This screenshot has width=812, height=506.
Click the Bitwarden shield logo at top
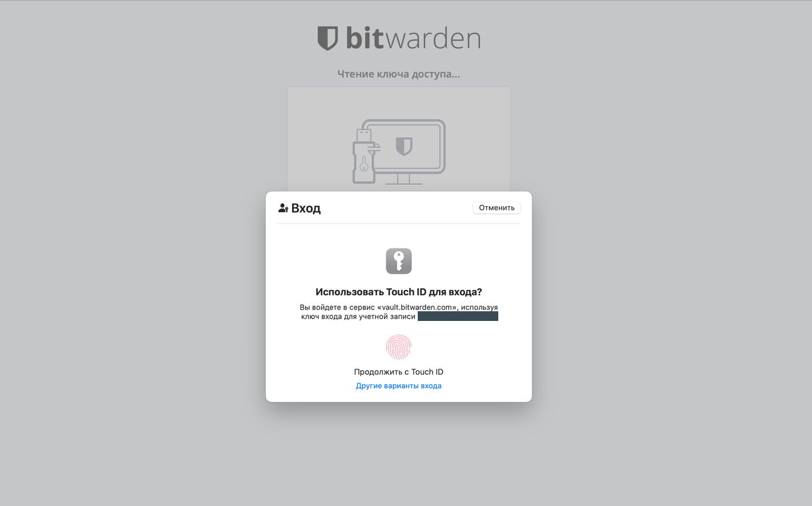(x=327, y=38)
